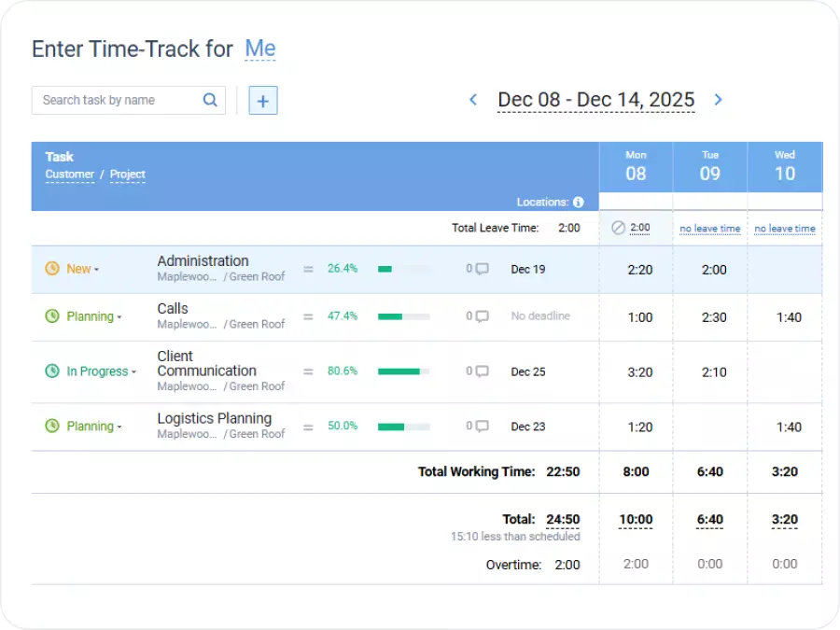The image size is (840, 630).
Task: Expand the New status dropdown
Action: [80, 269]
